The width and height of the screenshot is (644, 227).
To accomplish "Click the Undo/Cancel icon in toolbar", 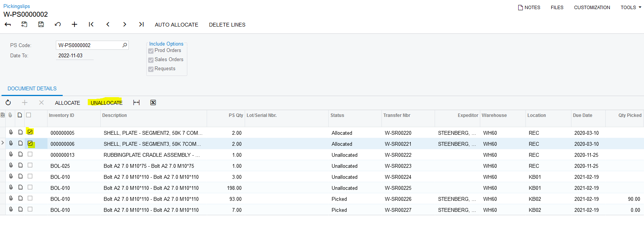I will tap(58, 25).
